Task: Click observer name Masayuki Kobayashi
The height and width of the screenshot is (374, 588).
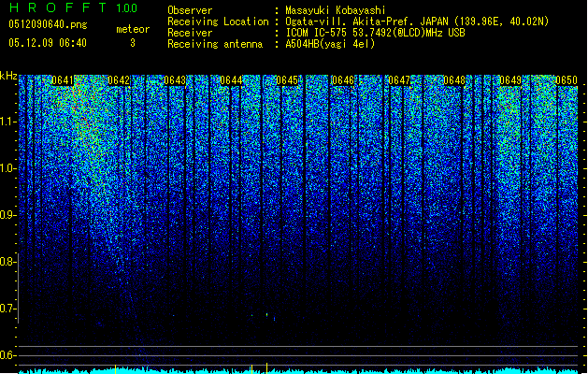Action: 336,10
